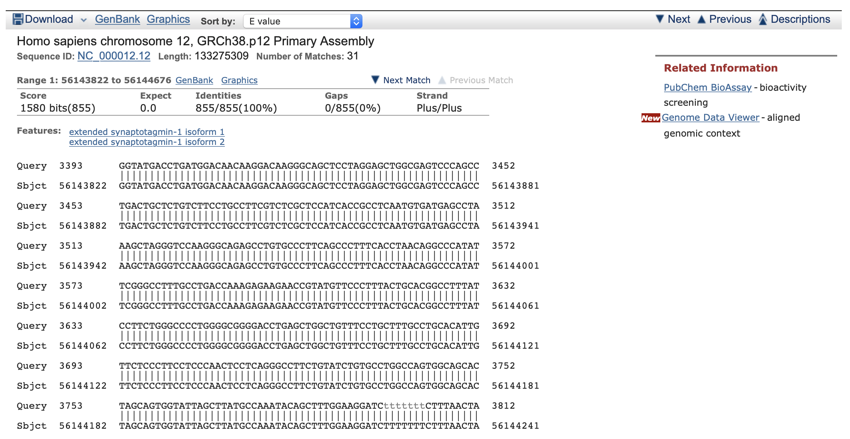Expand the Download dropdown arrow

[x=83, y=20]
